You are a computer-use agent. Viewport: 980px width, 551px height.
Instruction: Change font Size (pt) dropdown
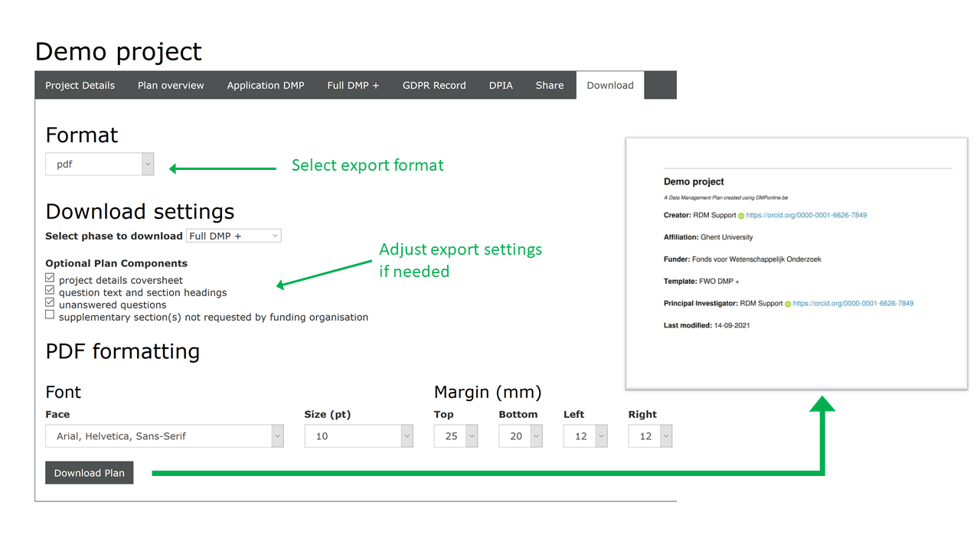pyautogui.click(x=358, y=436)
